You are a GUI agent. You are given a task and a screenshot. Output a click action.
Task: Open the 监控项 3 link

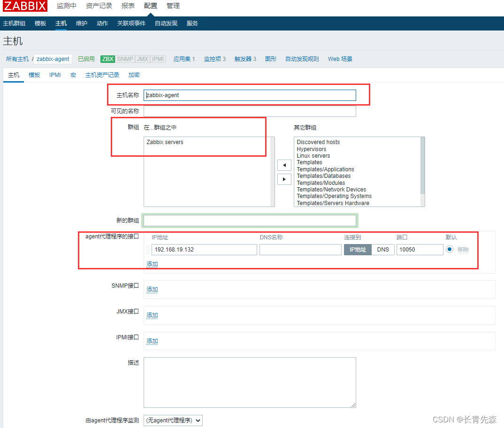pyautogui.click(x=215, y=59)
